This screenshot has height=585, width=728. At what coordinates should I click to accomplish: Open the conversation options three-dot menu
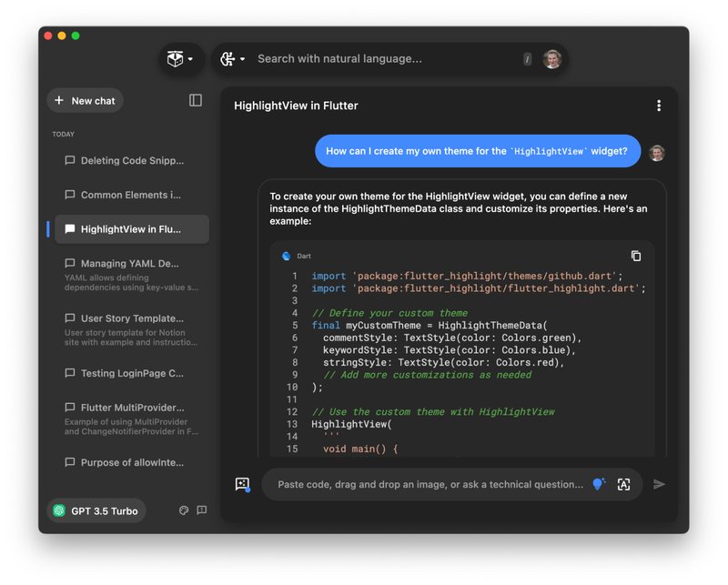coord(660,106)
